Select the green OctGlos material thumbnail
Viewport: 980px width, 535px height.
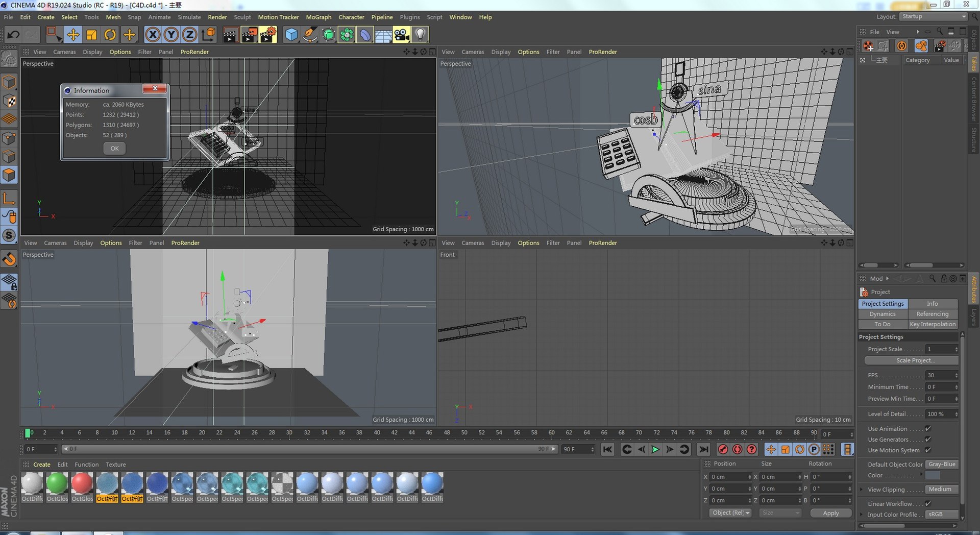point(57,483)
